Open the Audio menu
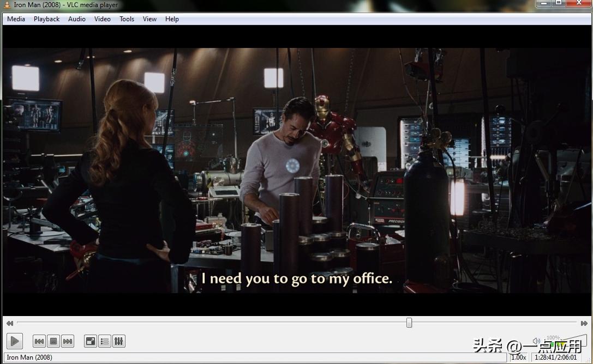 point(76,19)
